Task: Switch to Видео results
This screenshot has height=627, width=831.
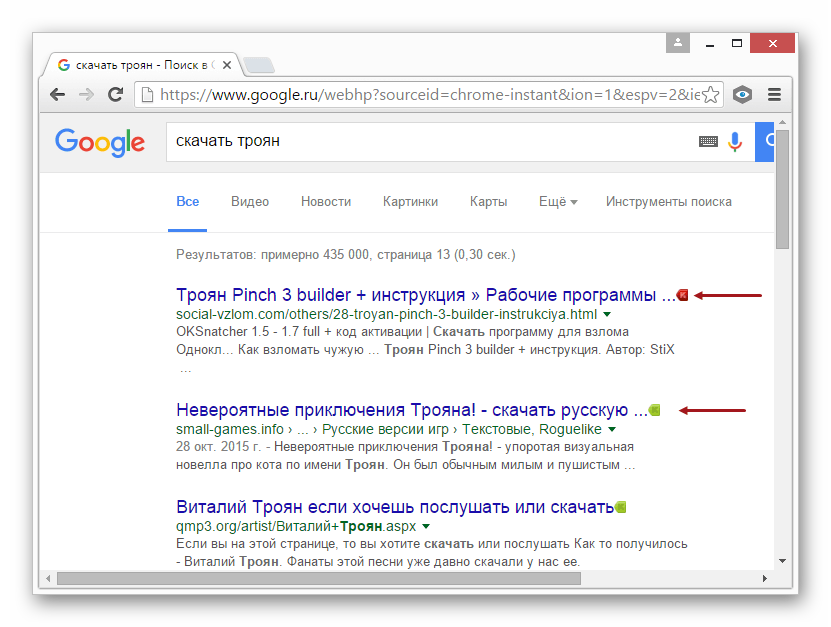Action: click(x=250, y=201)
